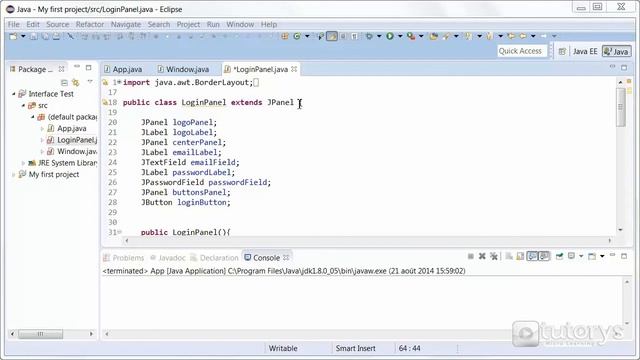Click Collapse All in Package Explorer
Viewport: 640px width, 360px height.
pos(64,82)
